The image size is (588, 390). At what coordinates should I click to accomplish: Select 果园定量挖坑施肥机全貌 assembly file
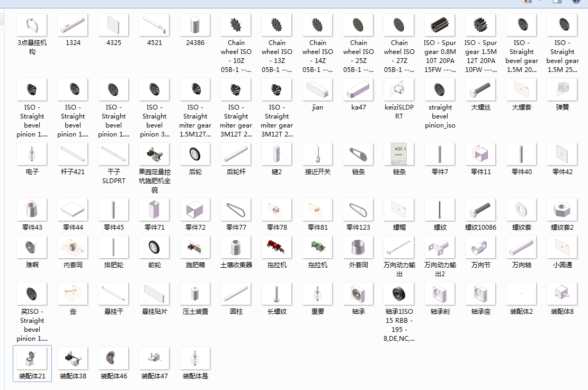154,155
